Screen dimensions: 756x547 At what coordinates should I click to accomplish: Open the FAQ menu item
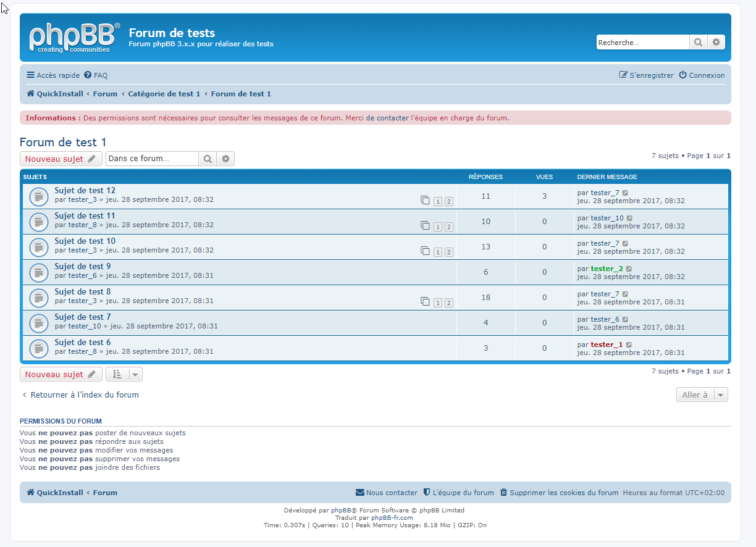[96, 75]
